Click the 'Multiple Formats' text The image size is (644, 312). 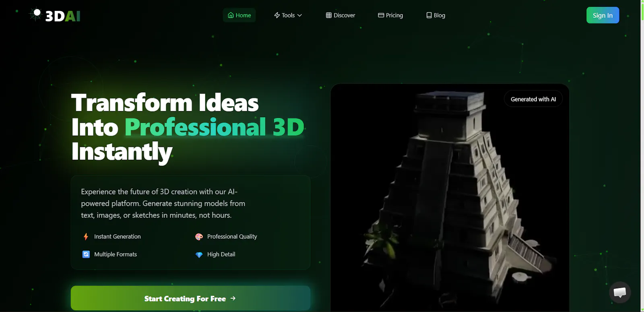pyautogui.click(x=116, y=254)
